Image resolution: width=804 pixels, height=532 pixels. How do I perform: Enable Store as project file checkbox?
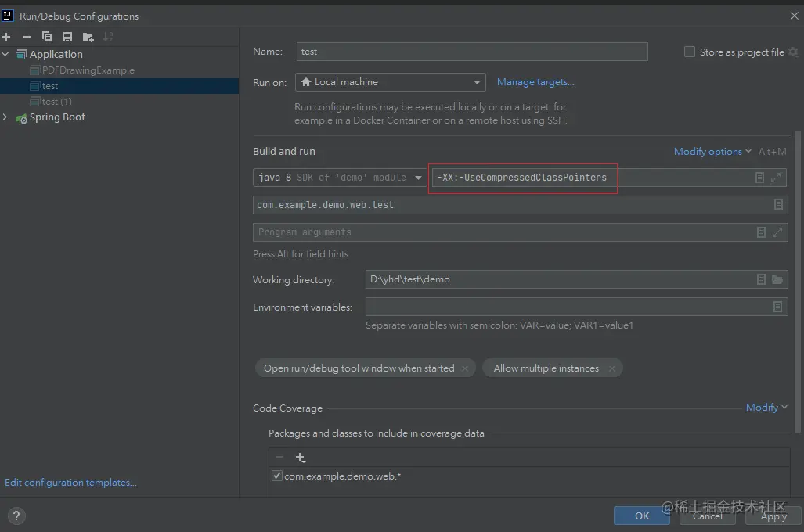pos(690,52)
